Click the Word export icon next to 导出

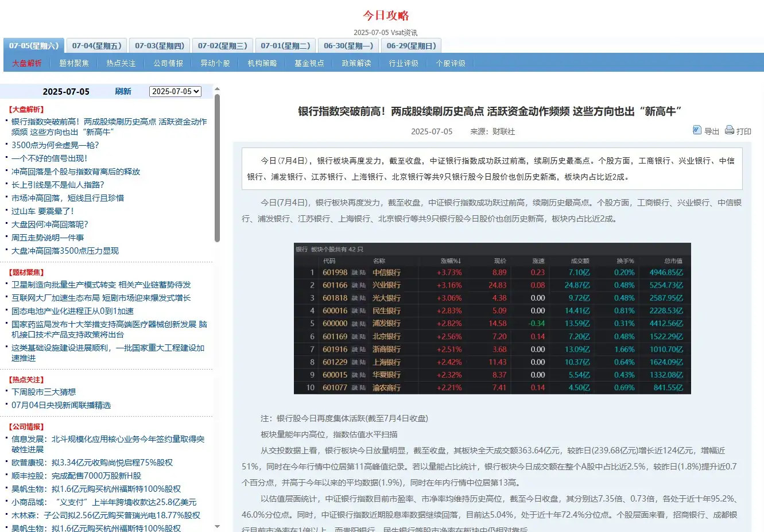click(696, 130)
